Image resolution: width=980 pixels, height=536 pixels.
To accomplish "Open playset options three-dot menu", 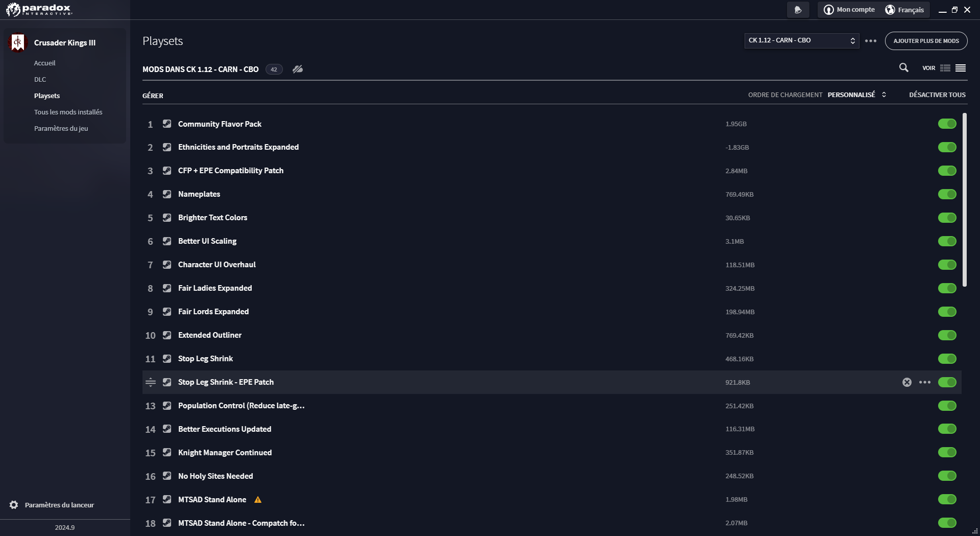I will [871, 41].
